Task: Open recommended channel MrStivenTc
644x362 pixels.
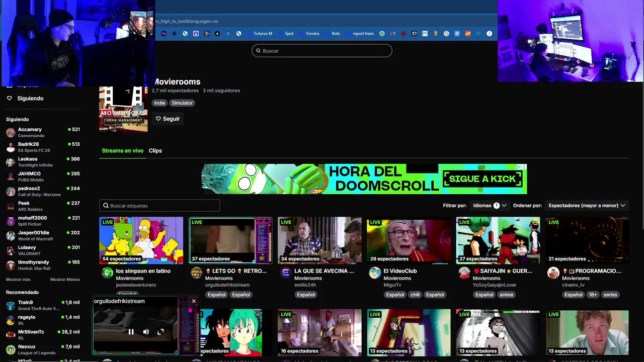Action: [x=43, y=335]
